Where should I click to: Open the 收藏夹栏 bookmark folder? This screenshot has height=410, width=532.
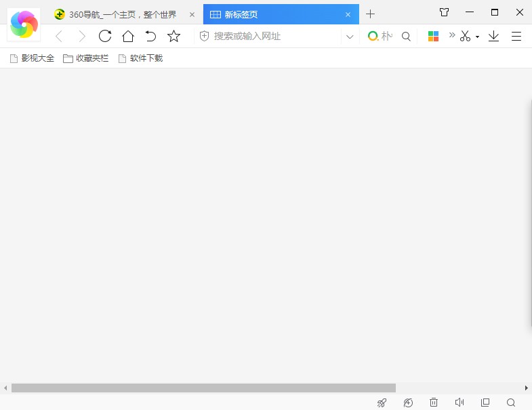point(86,58)
